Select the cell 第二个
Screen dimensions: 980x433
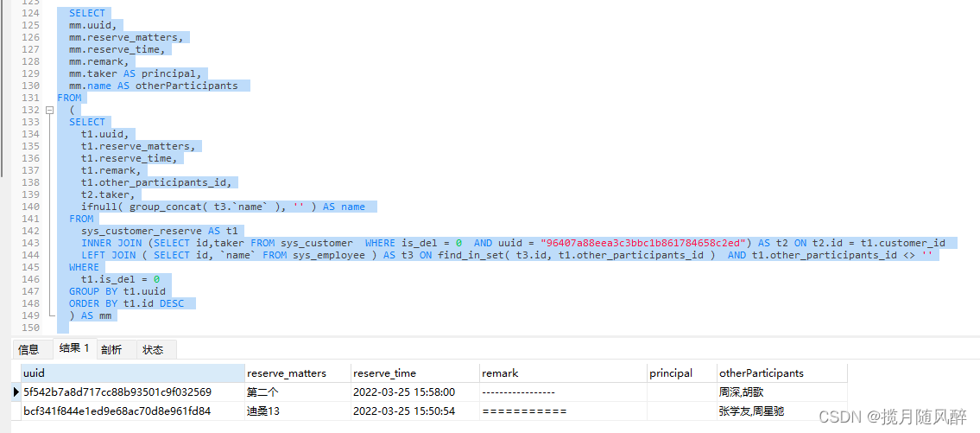click(298, 392)
